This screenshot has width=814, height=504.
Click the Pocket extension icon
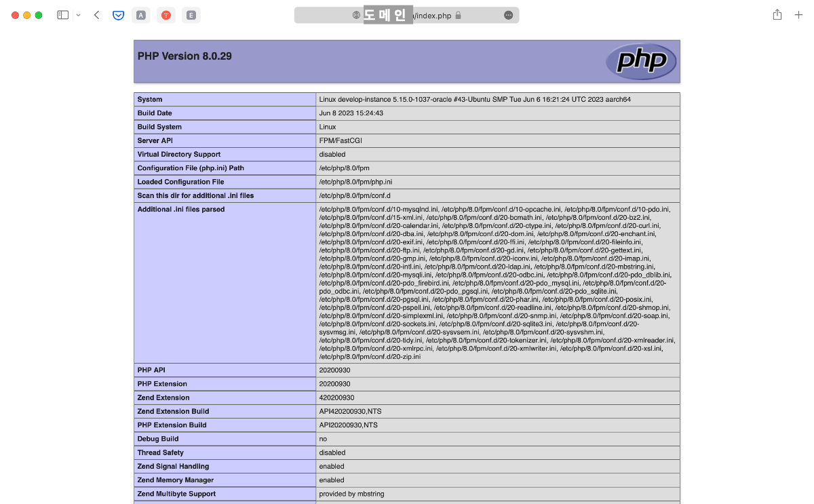point(118,15)
